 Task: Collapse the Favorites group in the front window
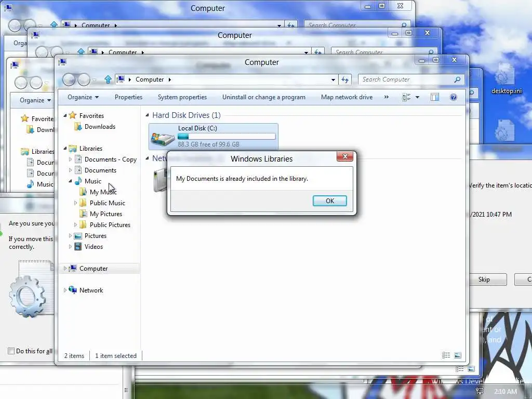[x=65, y=116]
